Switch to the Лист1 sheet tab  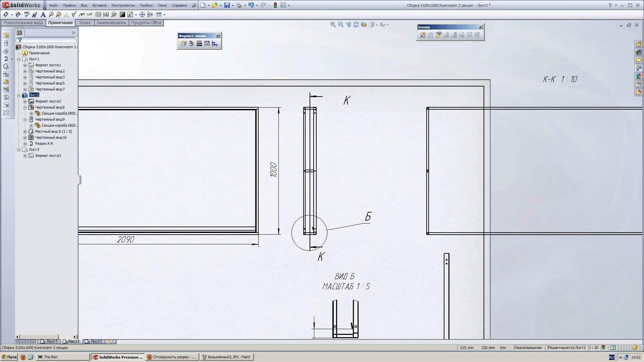click(49, 342)
